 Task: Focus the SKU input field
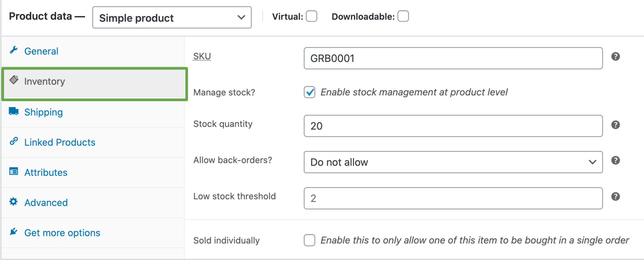[453, 58]
